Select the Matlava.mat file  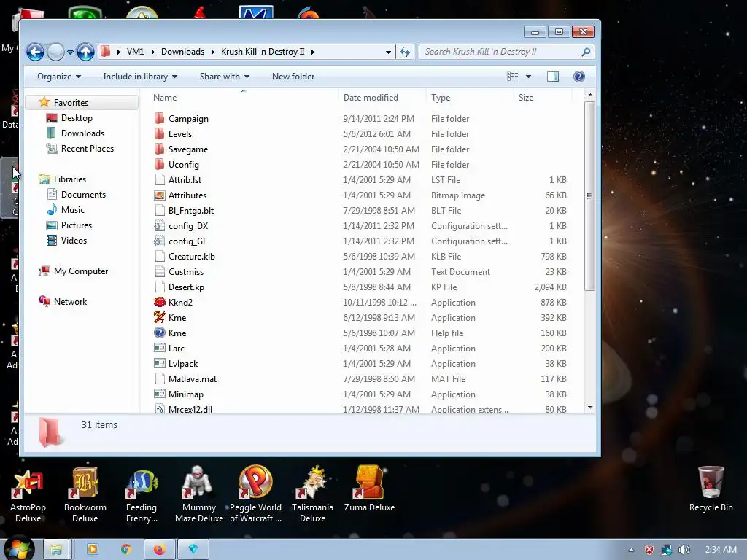(193, 378)
